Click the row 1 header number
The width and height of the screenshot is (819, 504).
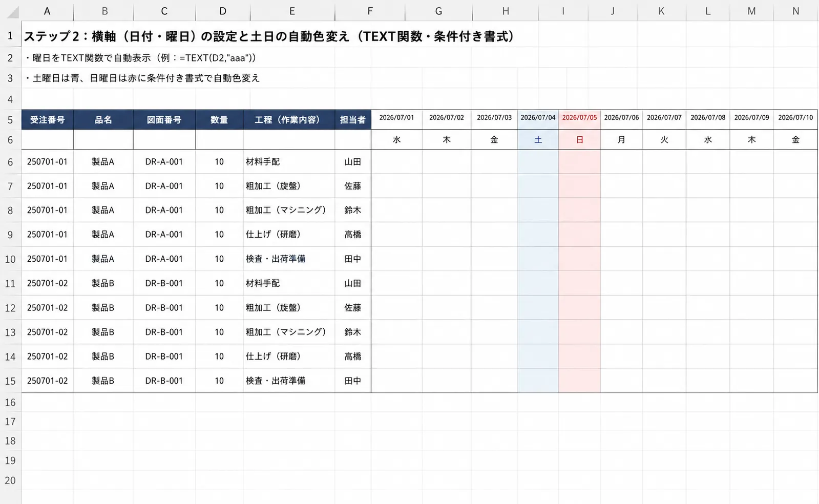pos(10,35)
